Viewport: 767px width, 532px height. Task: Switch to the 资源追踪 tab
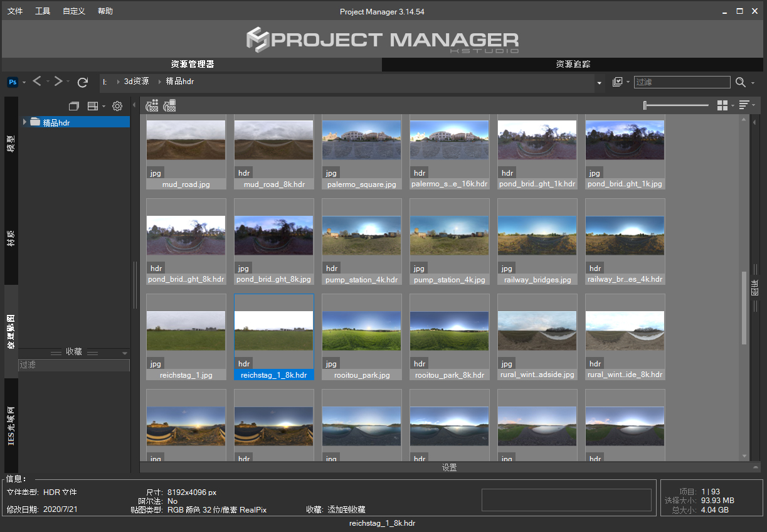click(x=573, y=64)
